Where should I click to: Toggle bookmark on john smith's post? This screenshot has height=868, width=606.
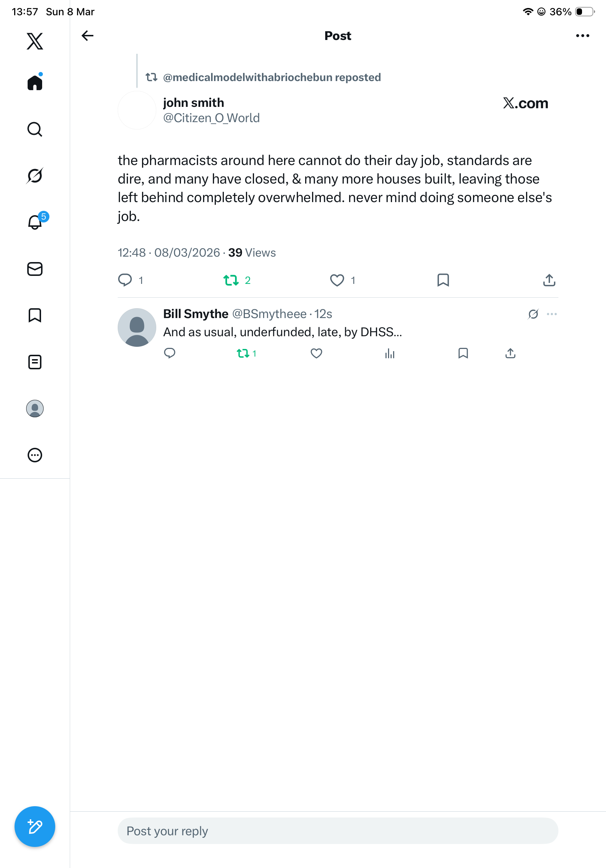(x=443, y=280)
